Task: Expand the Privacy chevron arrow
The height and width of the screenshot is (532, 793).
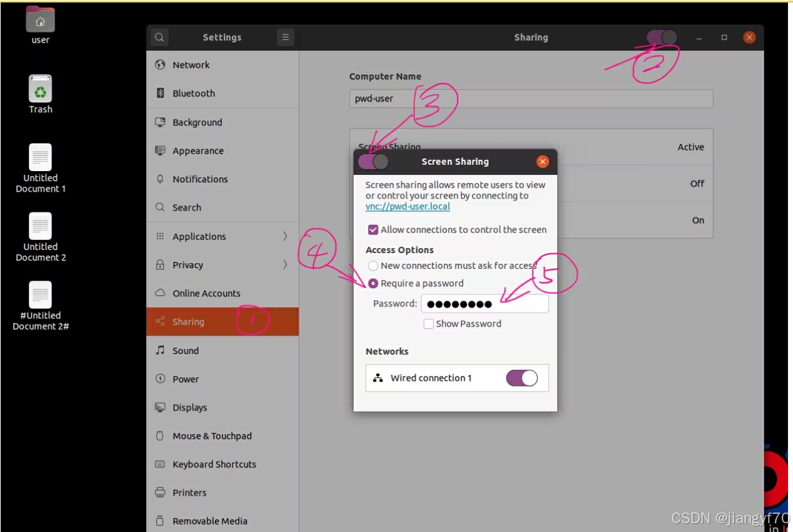Action: (x=285, y=264)
